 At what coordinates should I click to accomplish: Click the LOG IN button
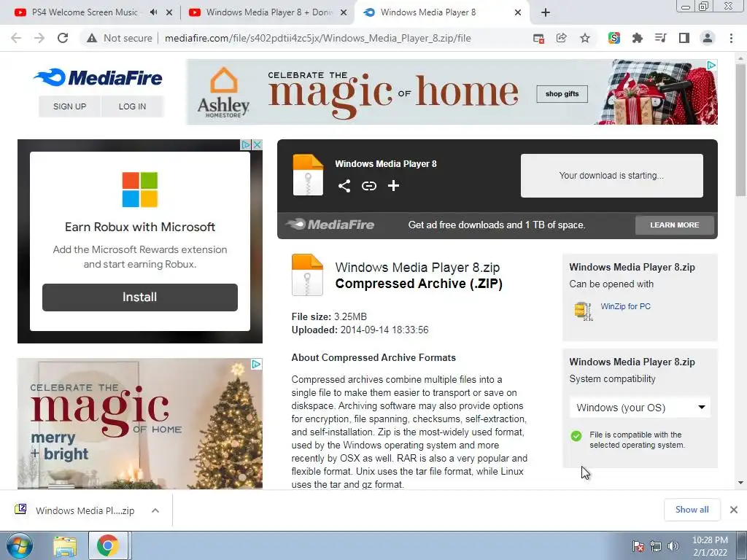pyautogui.click(x=133, y=106)
